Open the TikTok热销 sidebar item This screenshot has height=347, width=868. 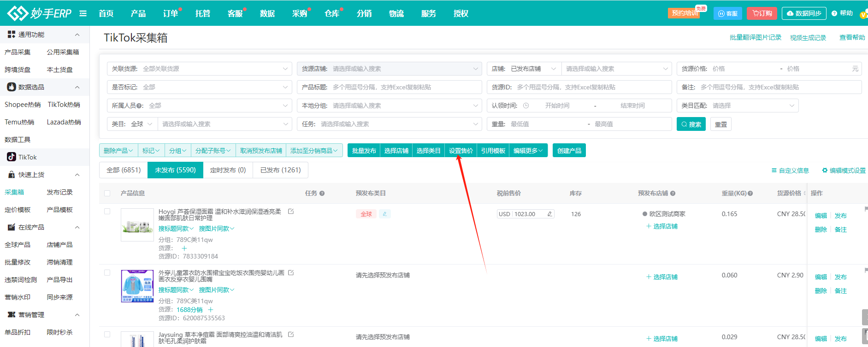pos(64,105)
